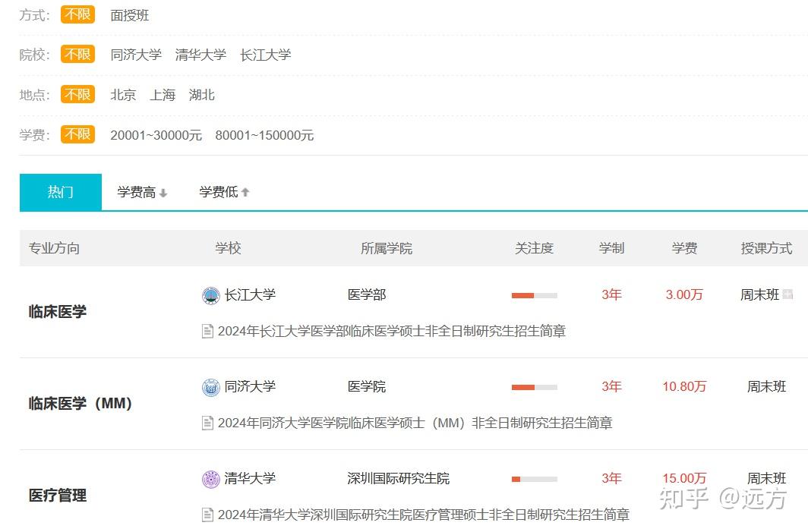
Task: Select 不限 in the 方式 filter
Action: click(77, 14)
